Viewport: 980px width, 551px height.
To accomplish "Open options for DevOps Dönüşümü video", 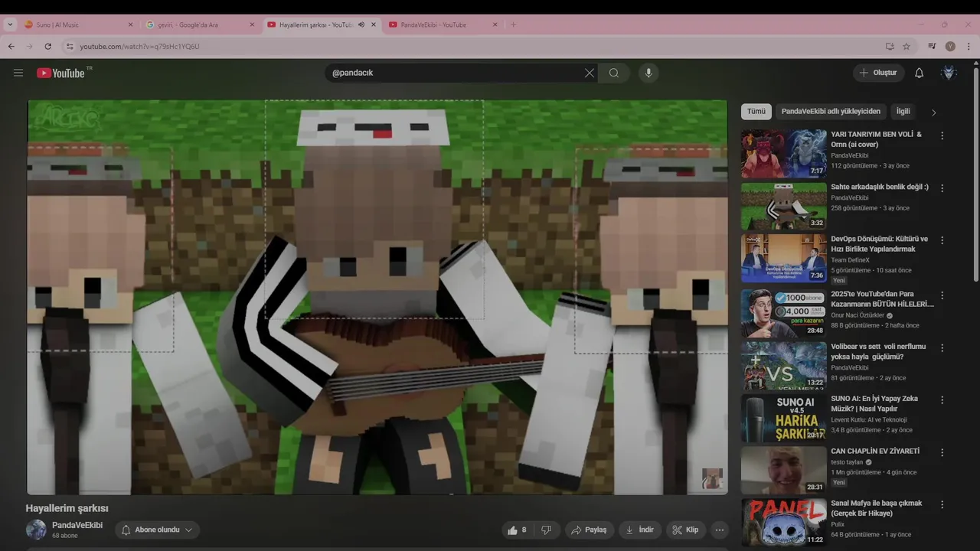I will pyautogui.click(x=942, y=240).
